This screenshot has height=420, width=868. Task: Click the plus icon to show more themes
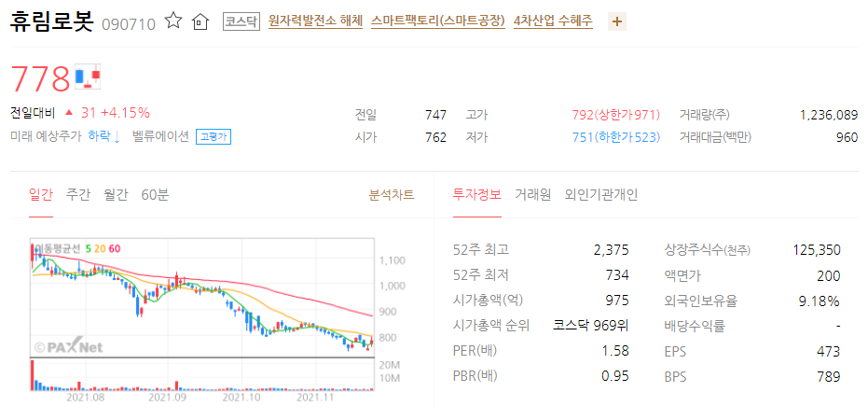pyautogui.click(x=617, y=22)
